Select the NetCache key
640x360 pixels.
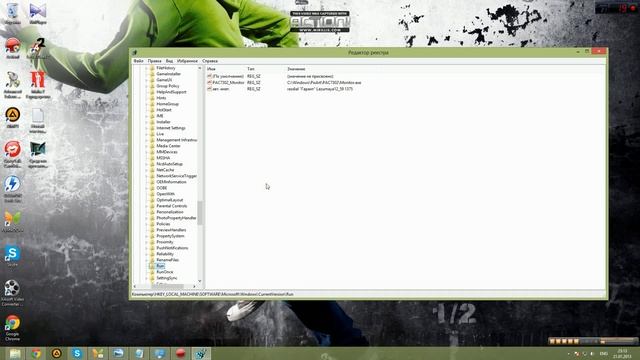pos(165,170)
